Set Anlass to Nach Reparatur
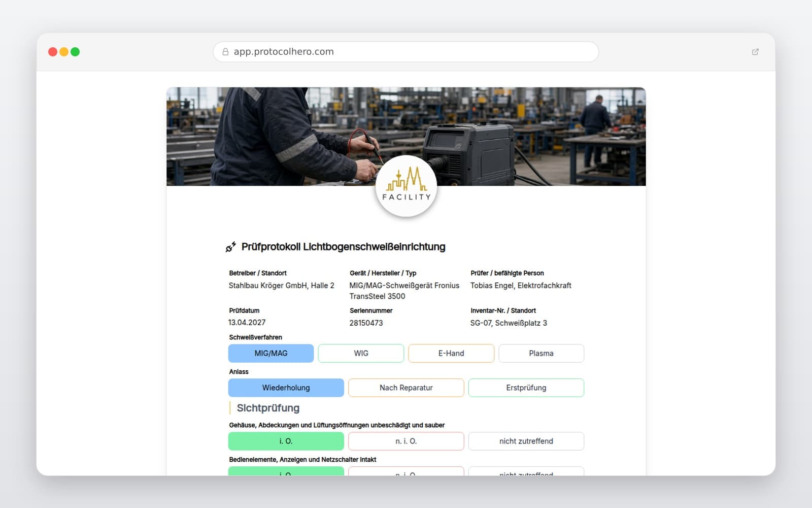Image resolution: width=812 pixels, height=508 pixels. click(406, 388)
